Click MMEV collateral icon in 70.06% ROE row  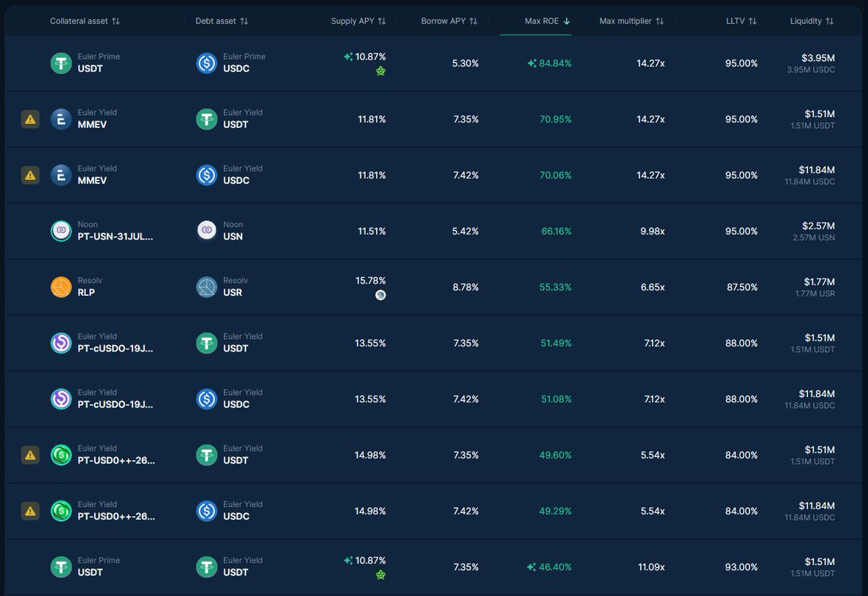[x=61, y=175]
